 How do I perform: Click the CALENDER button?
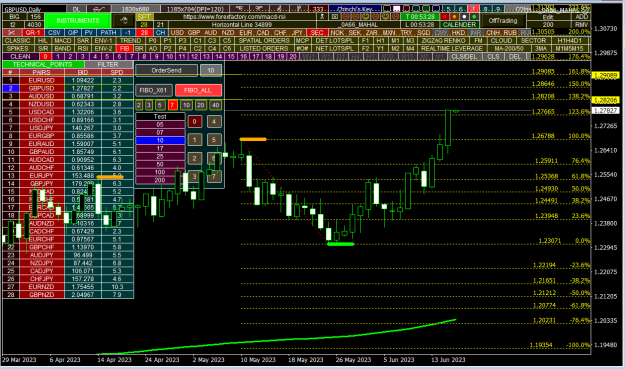point(459,25)
